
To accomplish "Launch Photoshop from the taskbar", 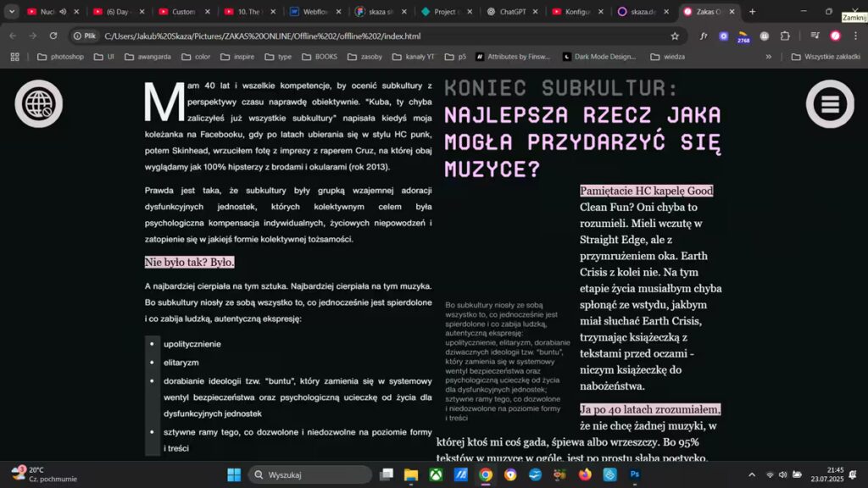I will tap(634, 475).
